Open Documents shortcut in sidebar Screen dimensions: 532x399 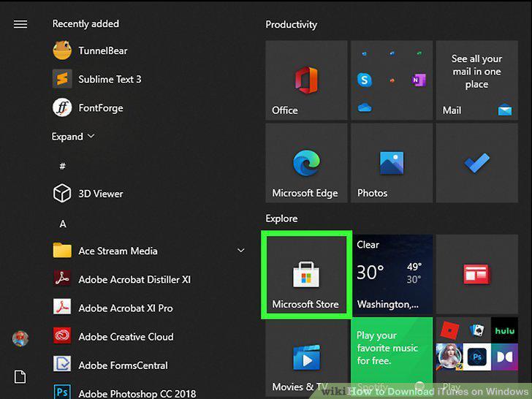point(20,376)
